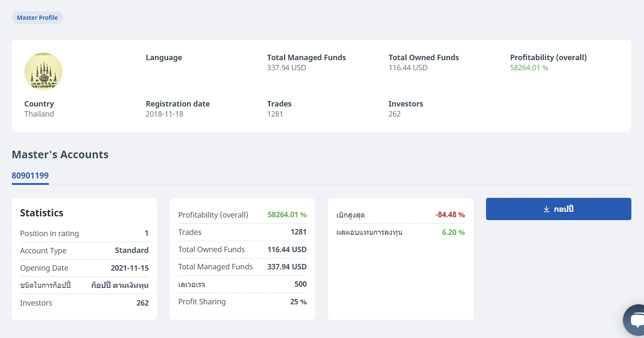Screen dimensions: 644x338
Task: Select stats card Total Owned Funds 116.44 USD
Action: (x=287, y=250)
